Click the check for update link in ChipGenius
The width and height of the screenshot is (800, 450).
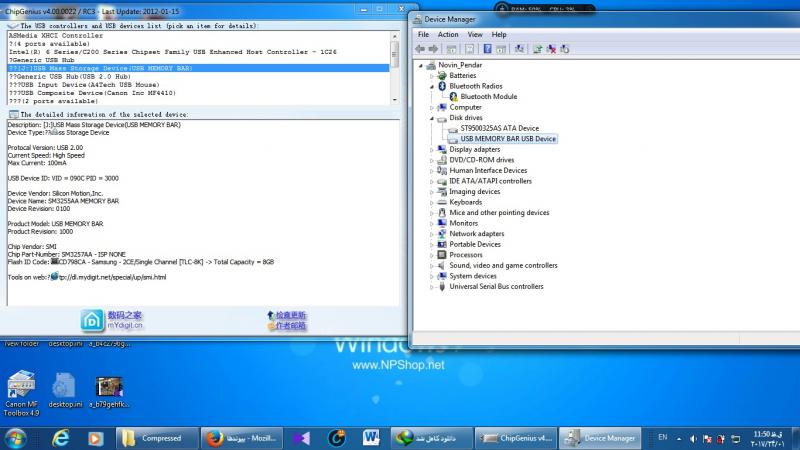[290, 315]
